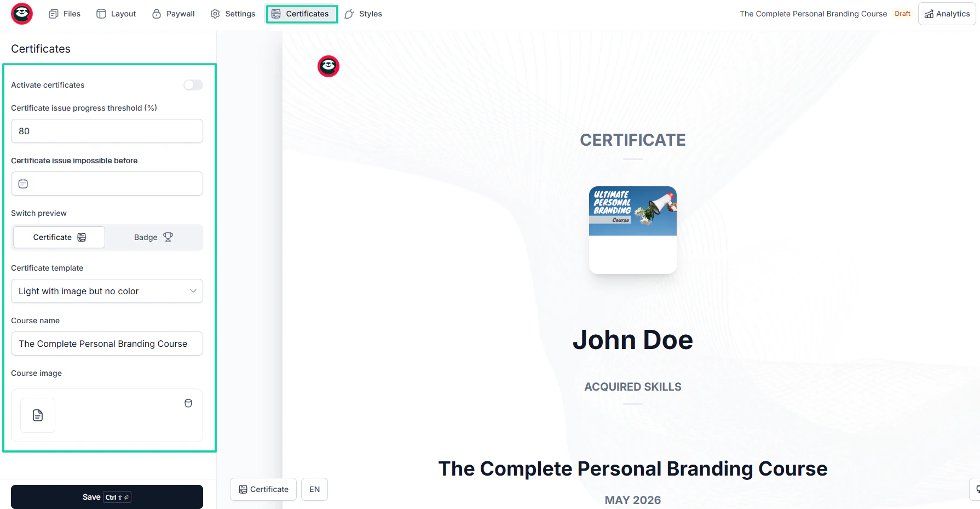Click the 'Course image' label
This screenshot has width=980, height=509.
click(36, 373)
